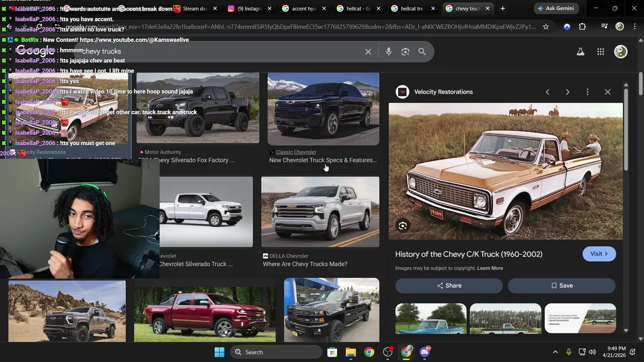Image resolution: width=644 pixels, height=362 pixels.
Task: Open Microsoft Store from taskbar
Action: click(332, 352)
